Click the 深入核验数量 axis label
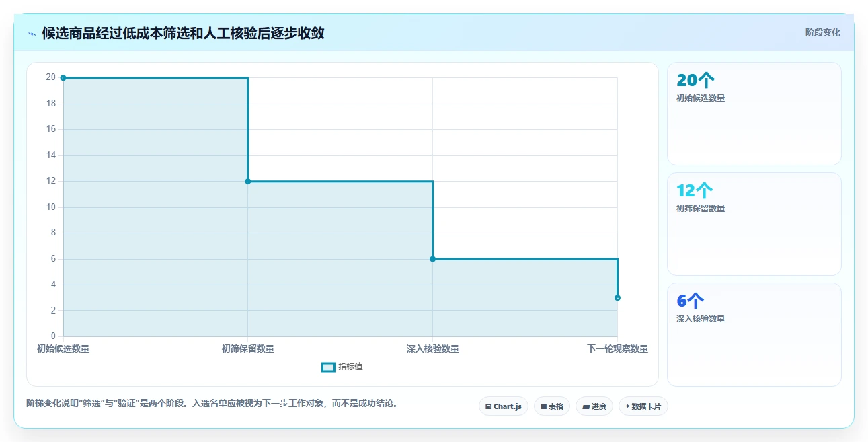The image size is (868, 442). [432, 348]
